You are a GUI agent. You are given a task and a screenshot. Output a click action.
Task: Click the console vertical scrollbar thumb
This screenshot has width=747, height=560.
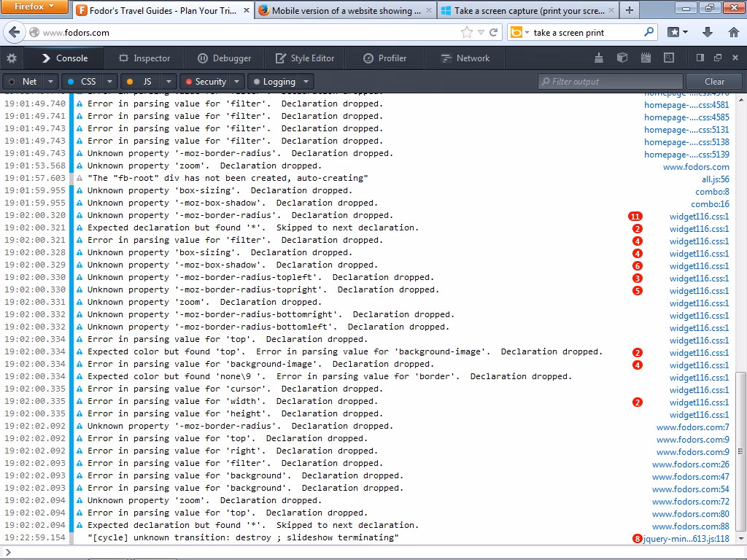(x=740, y=451)
